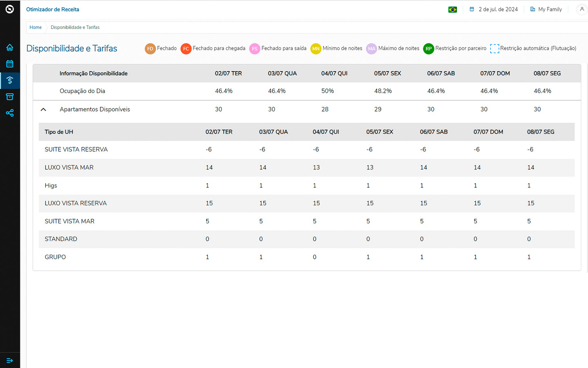Open the calendar icon in the sidebar
This screenshot has height=368, width=588.
(x=10, y=64)
